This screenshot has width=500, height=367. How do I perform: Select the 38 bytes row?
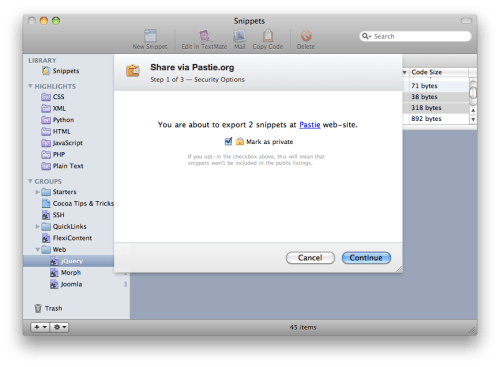(x=436, y=97)
